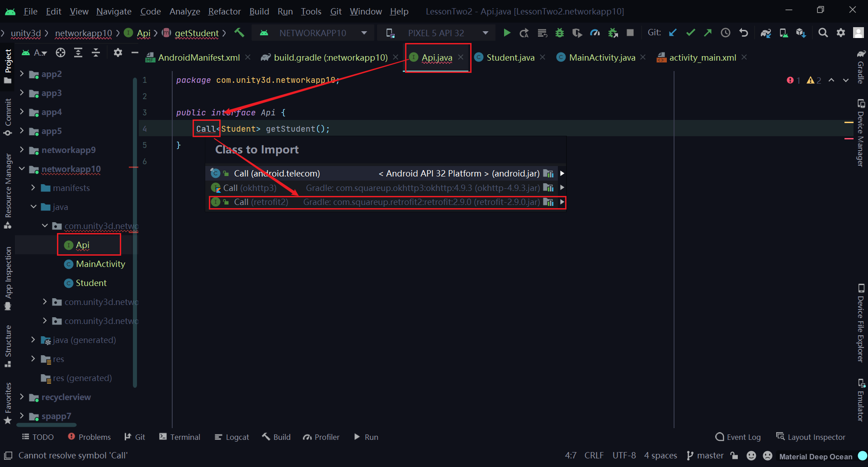The height and width of the screenshot is (467, 868).
Task: Click the happy face feedback icon
Action: (x=751, y=456)
